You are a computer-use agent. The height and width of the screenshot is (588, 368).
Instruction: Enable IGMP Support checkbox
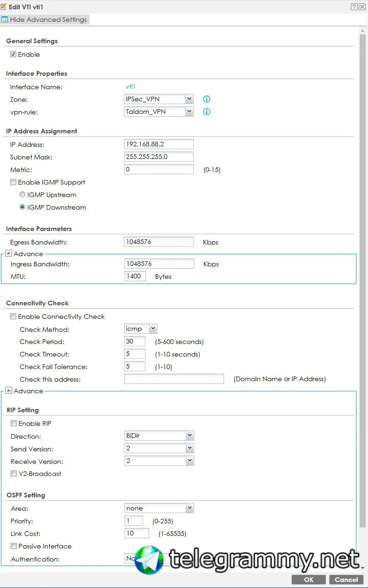(x=13, y=182)
